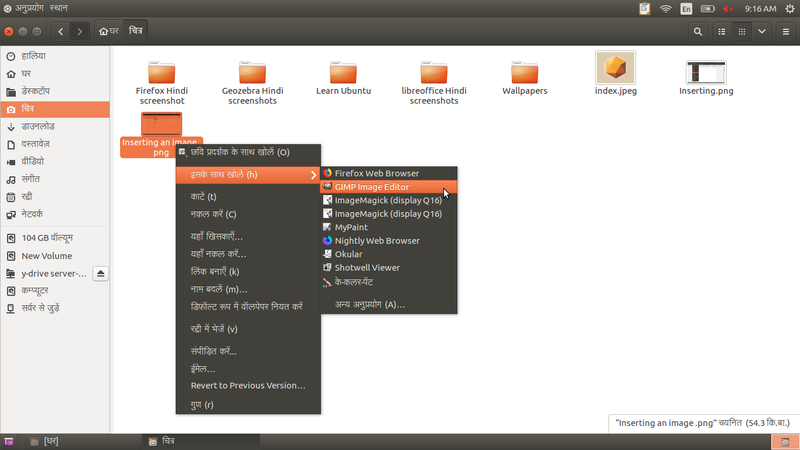
Task: Open घर in the sidebar
Action: 55,74
